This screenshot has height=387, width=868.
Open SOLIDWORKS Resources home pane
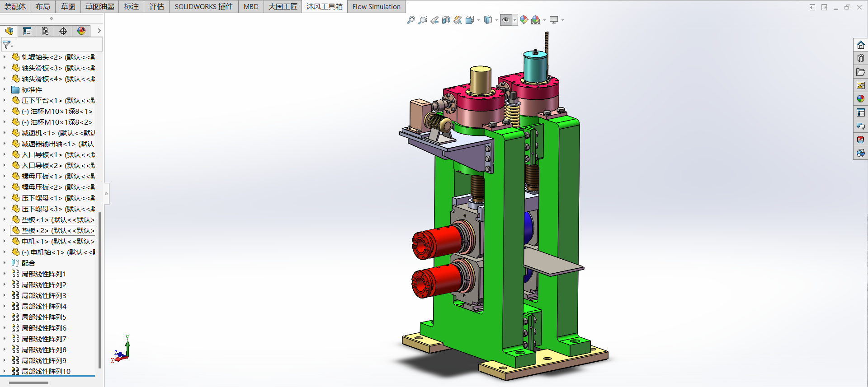point(860,45)
